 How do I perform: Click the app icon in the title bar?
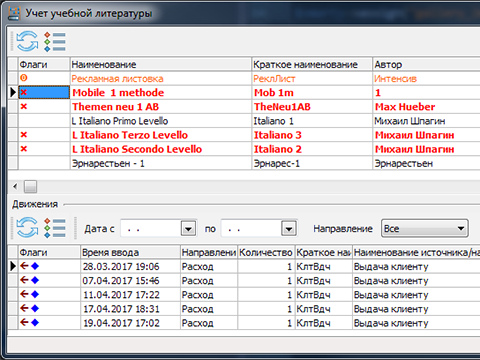pyautogui.click(x=14, y=13)
